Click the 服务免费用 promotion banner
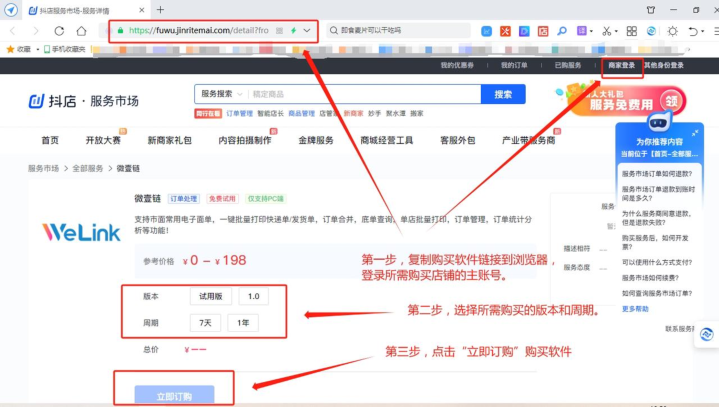719x407 pixels. coord(626,100)
